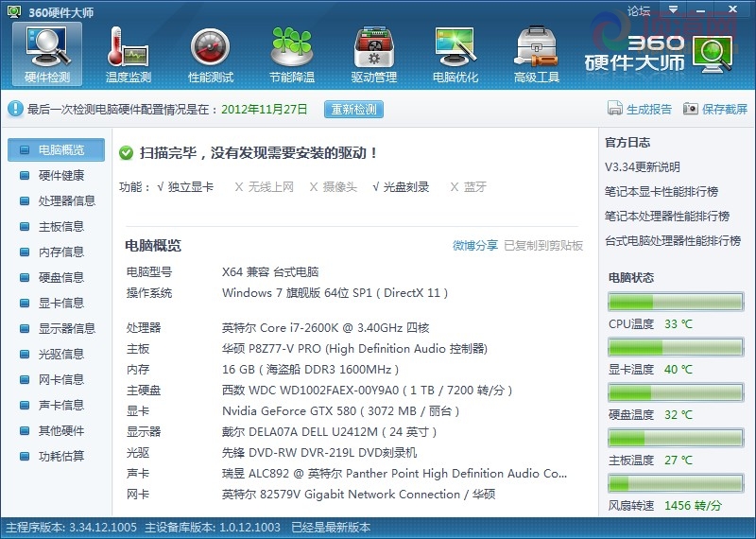Launch the 性能测试 performance test

tap(210, 54)
